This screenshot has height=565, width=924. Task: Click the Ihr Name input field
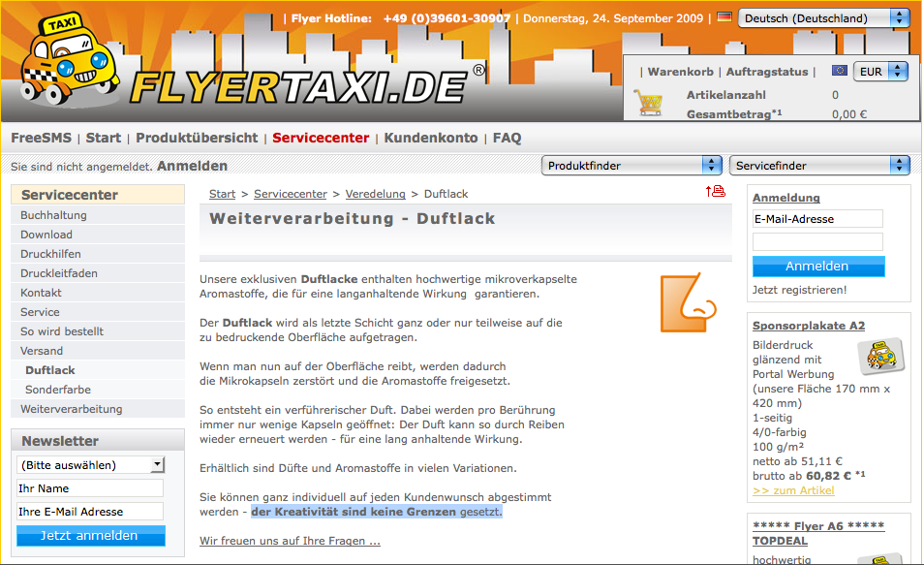click(x=89, y=488)
